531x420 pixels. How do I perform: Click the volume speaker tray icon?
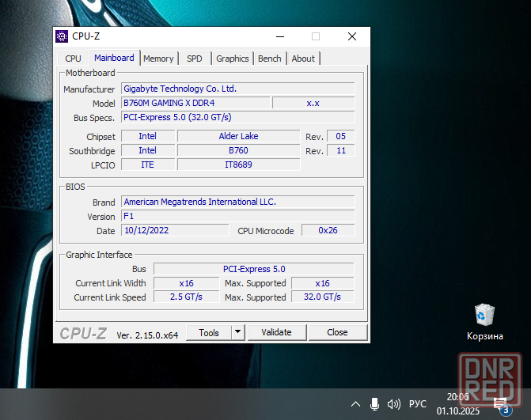393,404
